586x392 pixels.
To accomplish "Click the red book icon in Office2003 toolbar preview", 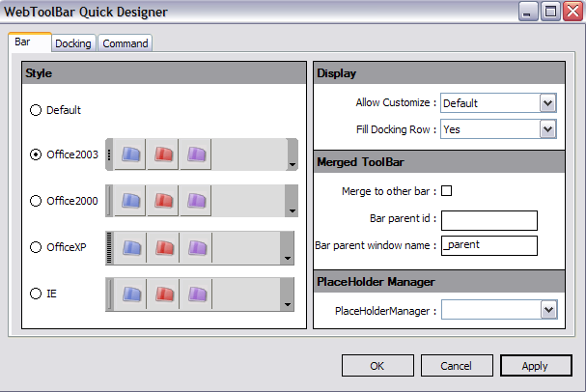I will coord(163,154).
